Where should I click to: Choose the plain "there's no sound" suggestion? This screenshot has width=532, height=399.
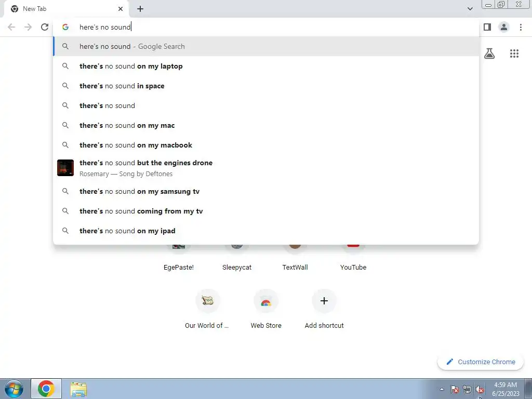coord(266,105)
